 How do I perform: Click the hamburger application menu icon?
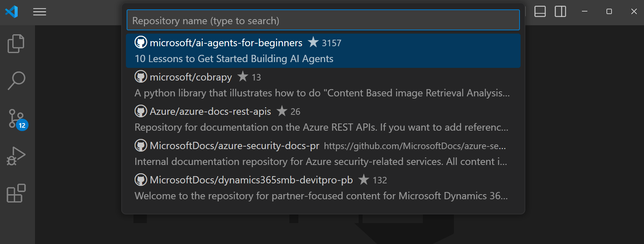(40, 12)
